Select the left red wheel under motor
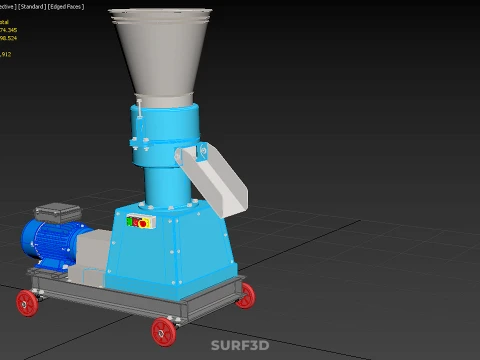The image size is (480, 360). coord(27,303)
